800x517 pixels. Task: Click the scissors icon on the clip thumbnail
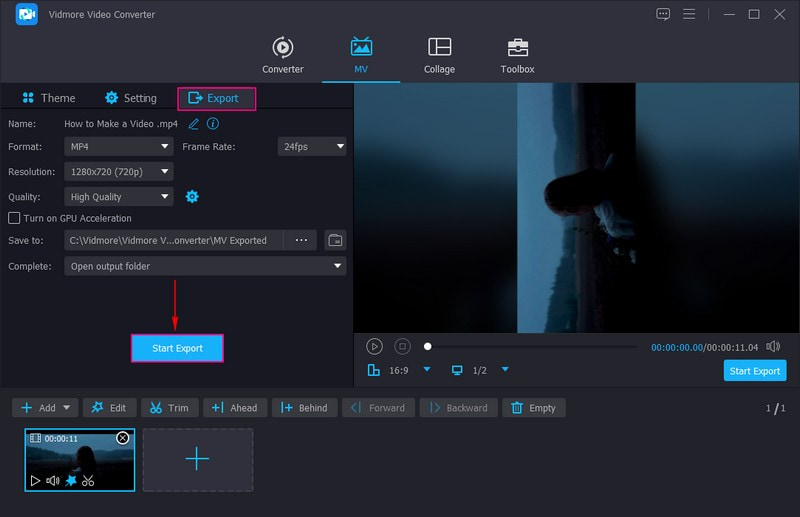point(88,480)
